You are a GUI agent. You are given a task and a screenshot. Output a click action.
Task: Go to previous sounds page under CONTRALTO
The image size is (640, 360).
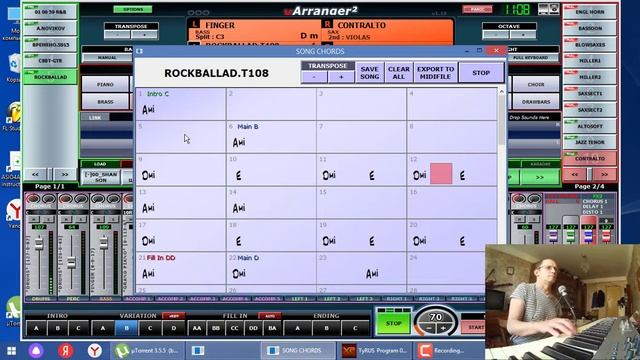point(575,174)
